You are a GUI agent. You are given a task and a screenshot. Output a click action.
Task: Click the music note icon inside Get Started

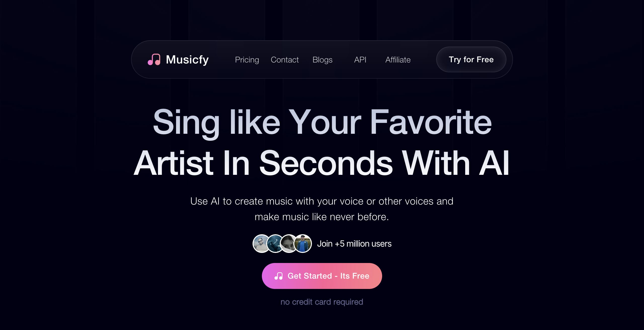pyautogui.click(x=278, y=276)
